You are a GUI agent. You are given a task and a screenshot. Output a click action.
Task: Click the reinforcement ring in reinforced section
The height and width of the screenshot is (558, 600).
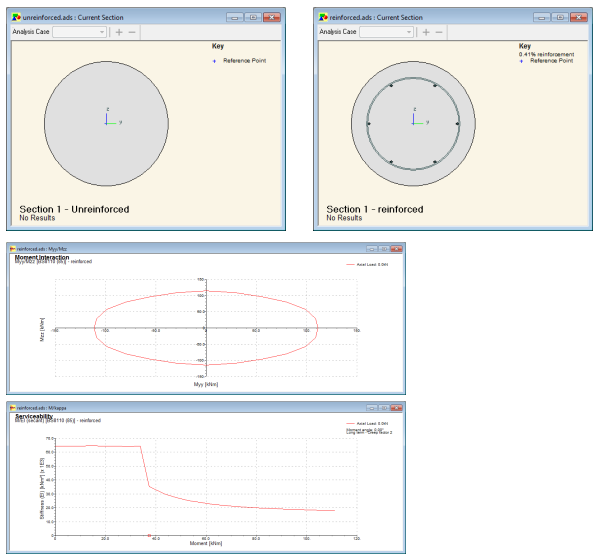click(x=414, y=78)
